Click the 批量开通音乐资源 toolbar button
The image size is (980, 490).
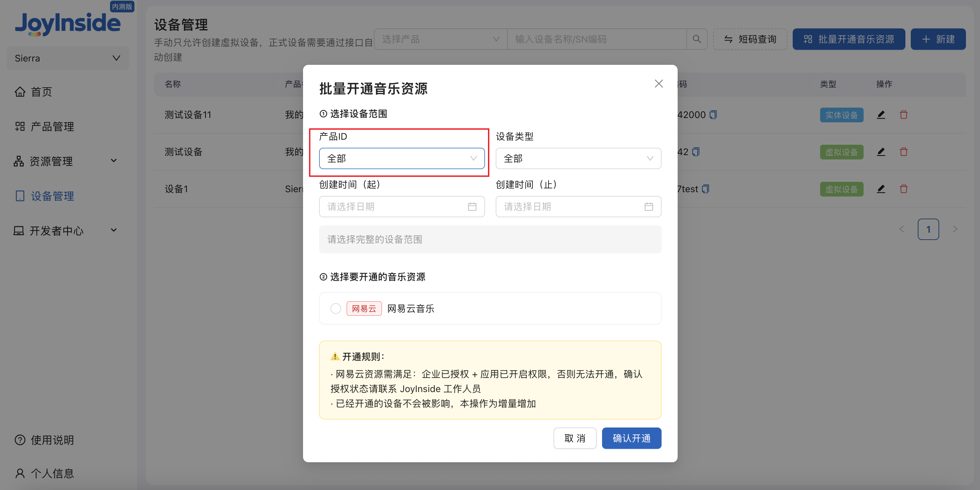848,39
